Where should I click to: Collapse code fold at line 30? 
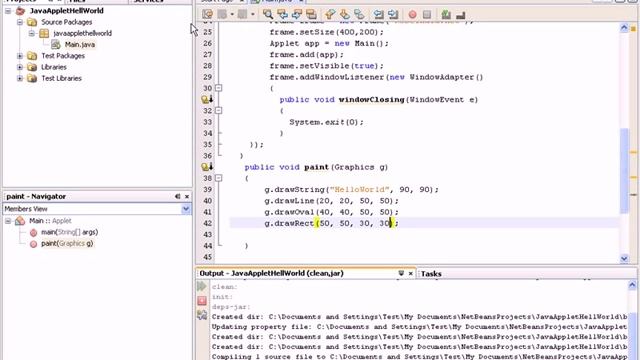coord(218,88)
